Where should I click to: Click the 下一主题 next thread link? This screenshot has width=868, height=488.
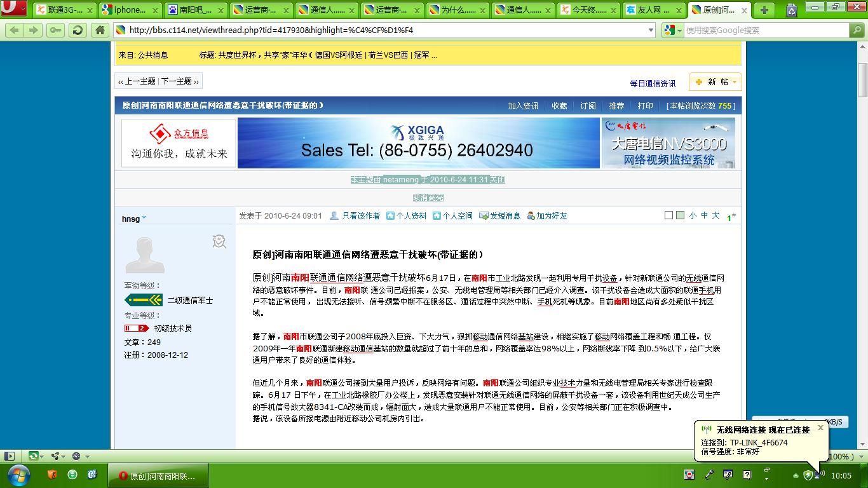pos(180,81)
